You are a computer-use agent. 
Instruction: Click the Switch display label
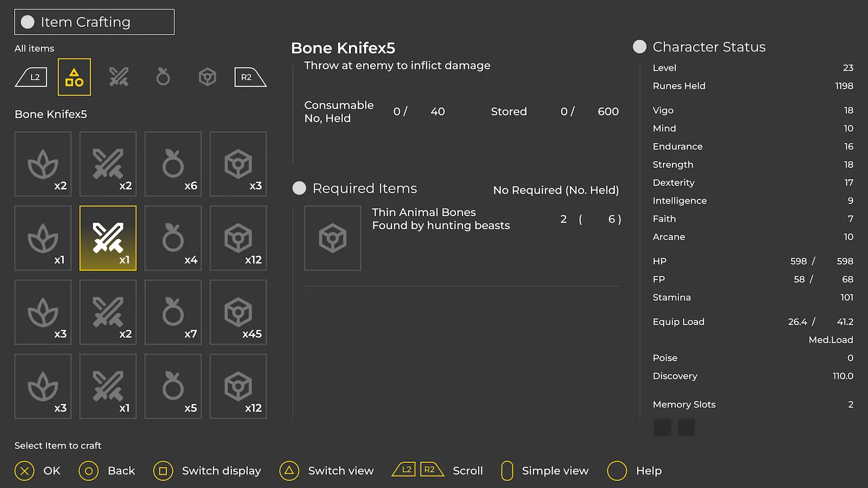tap(221, 471)
